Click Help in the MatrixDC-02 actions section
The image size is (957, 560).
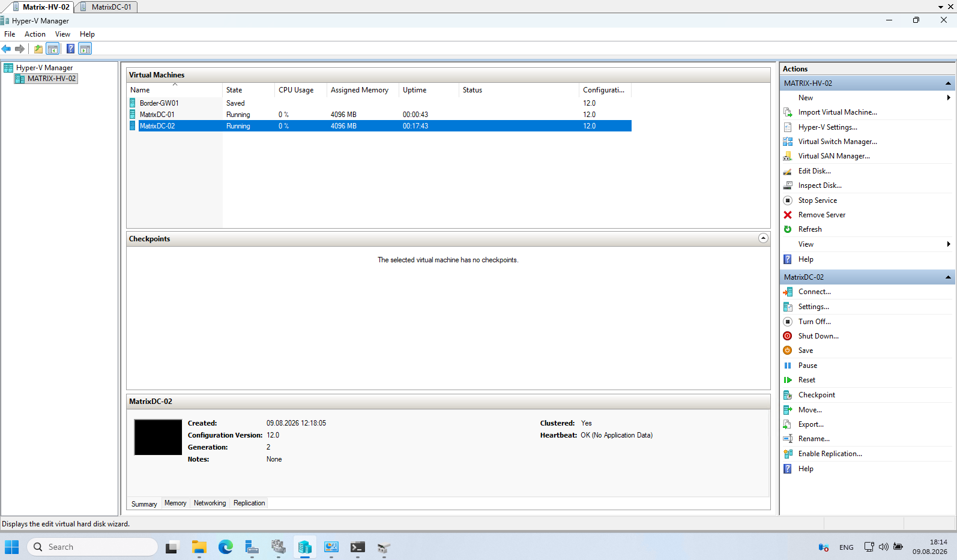pos(806,469)
